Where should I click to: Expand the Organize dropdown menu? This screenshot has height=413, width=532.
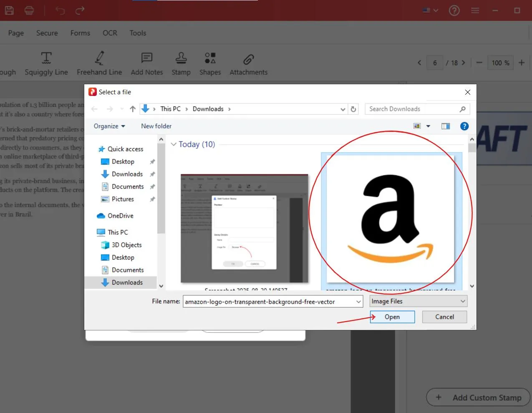[x=109, y=126]
